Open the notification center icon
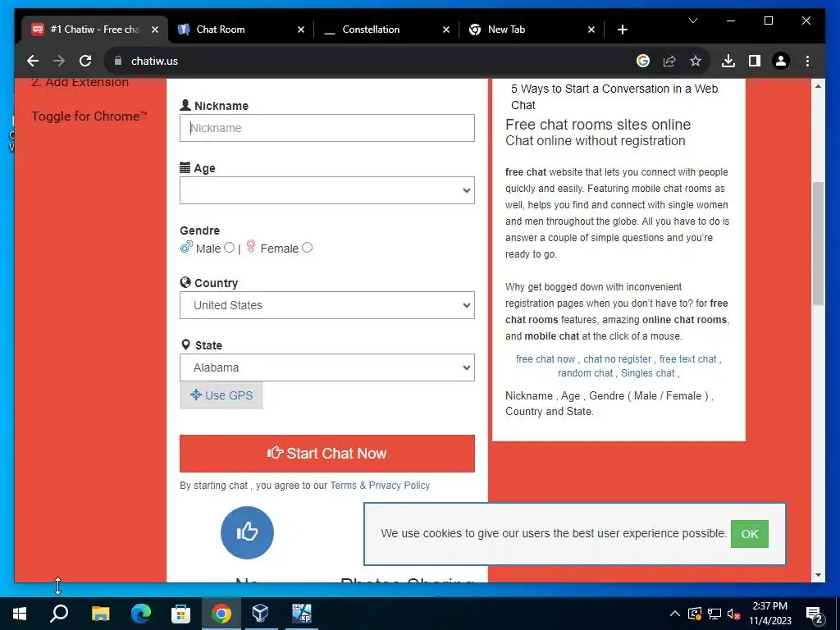This screenshot has width=840, height=630. click(x=815, y=614)
